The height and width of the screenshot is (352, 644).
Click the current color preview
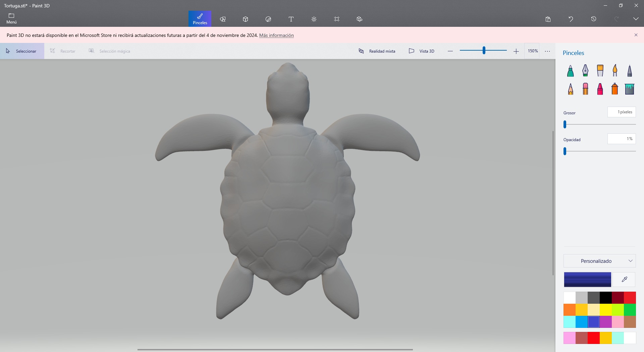point(587,280)
